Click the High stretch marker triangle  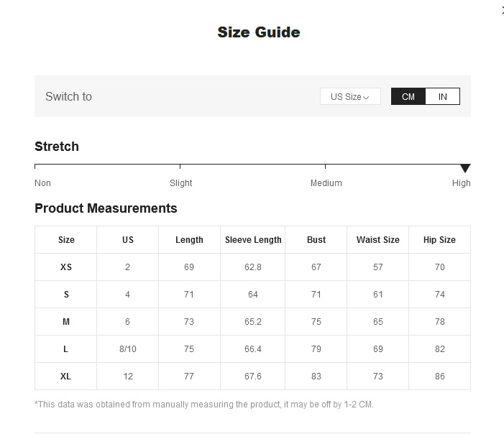tap(465, 168)
